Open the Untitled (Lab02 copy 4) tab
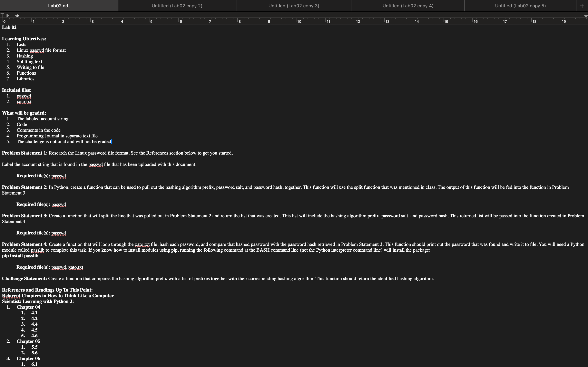 pos(408,6)
